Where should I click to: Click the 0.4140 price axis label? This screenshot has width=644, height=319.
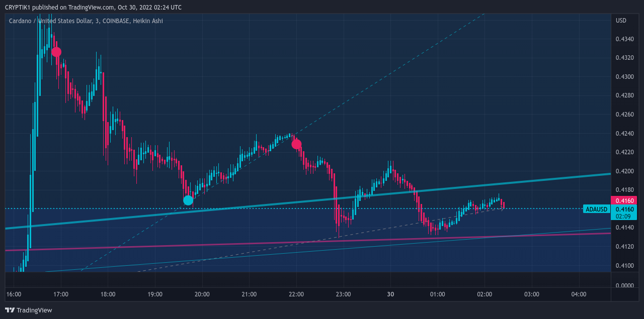click(x=624, y=228)
